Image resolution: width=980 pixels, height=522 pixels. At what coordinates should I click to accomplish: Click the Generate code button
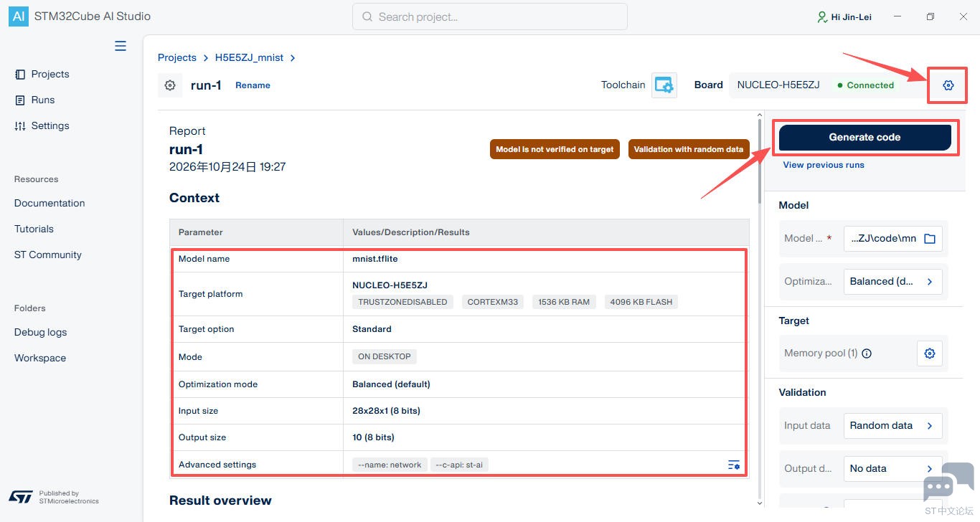click(864, 137)
